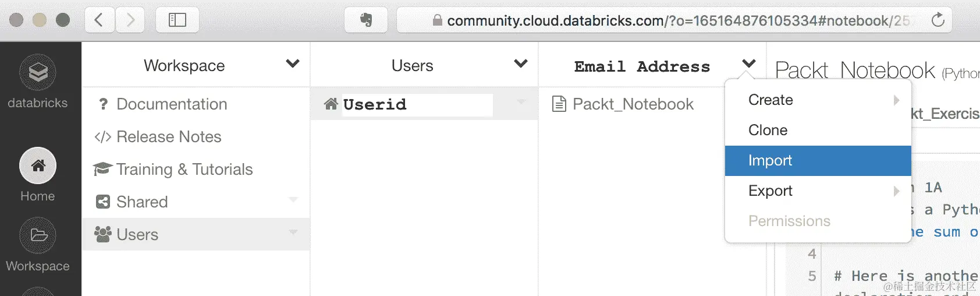Click the browser back arrow
The image size is (980, 296).
pos(99,20)
